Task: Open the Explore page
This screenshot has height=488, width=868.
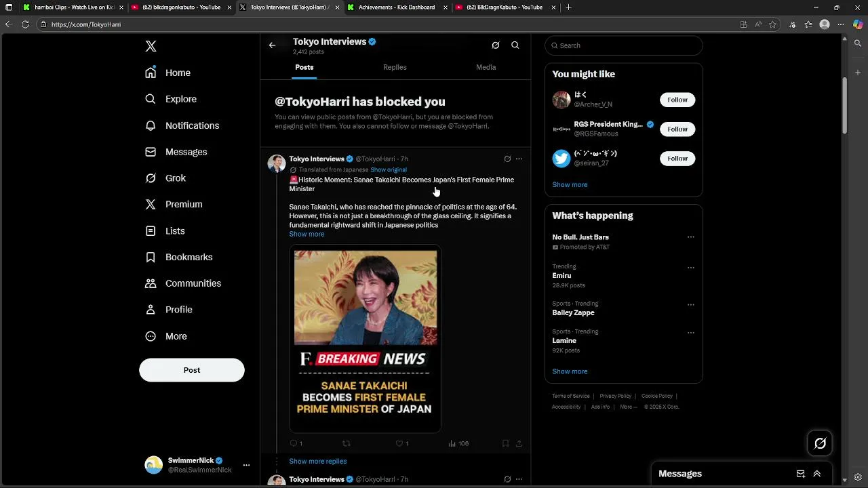Action: tap(171, 99)
